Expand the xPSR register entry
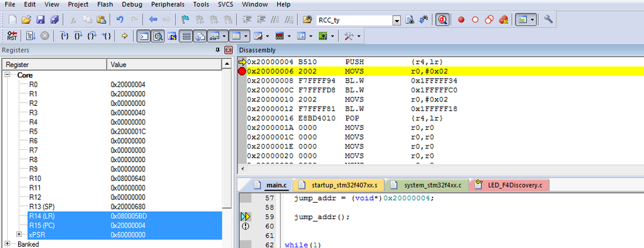 point(19,234)
